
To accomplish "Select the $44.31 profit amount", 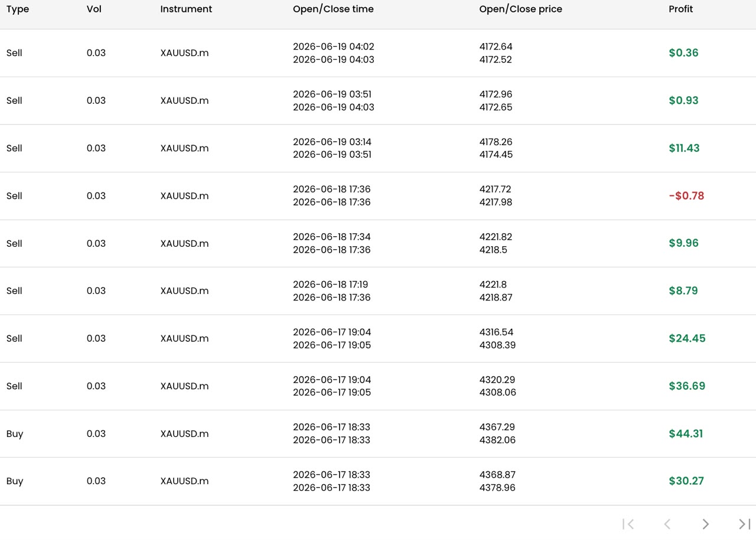I will tap(686, 433).
